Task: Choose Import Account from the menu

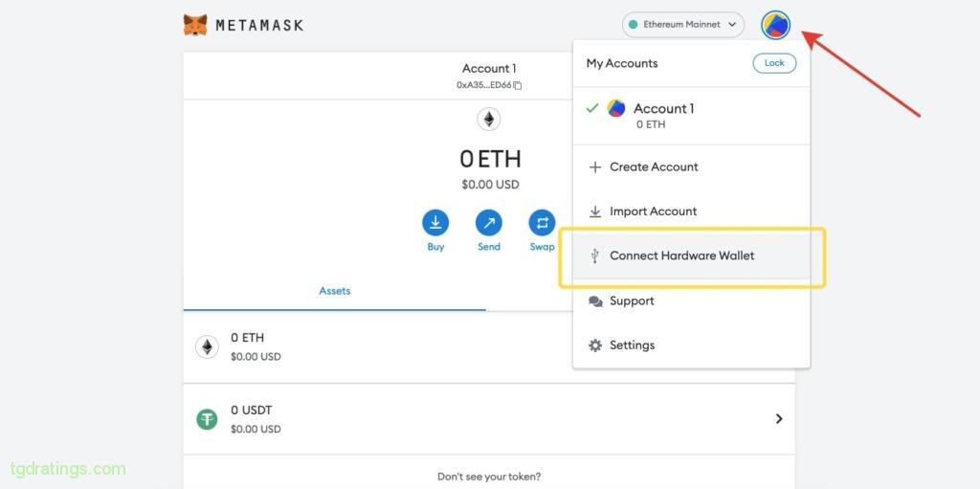Action: pos(691,211)
